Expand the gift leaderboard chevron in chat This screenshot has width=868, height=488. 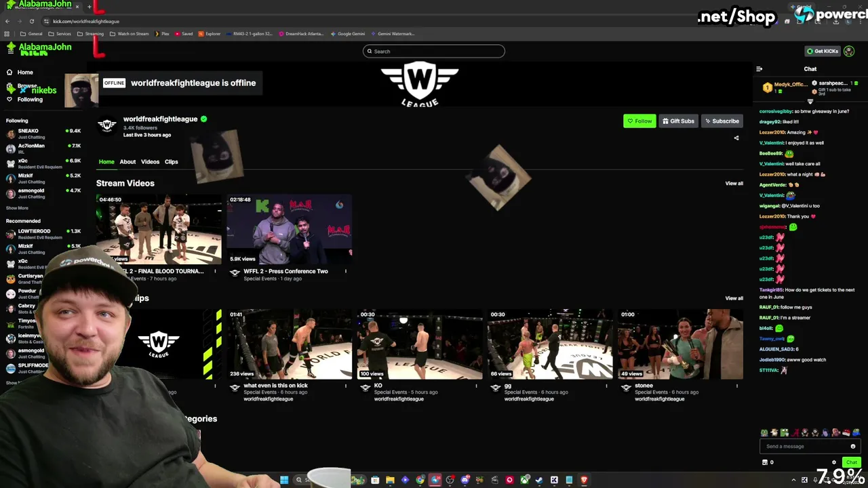810,102
